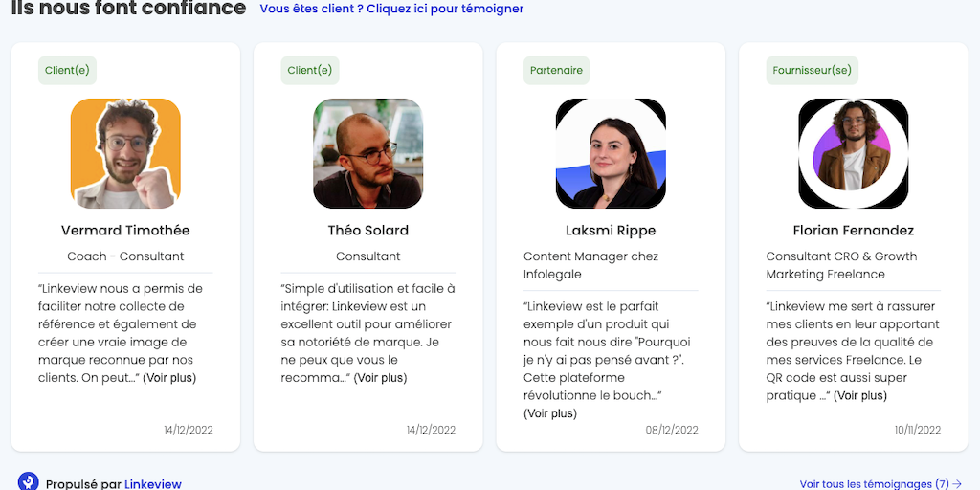View all testimonials via 'Voir tous les témoignages (7)'

(874, 484)
